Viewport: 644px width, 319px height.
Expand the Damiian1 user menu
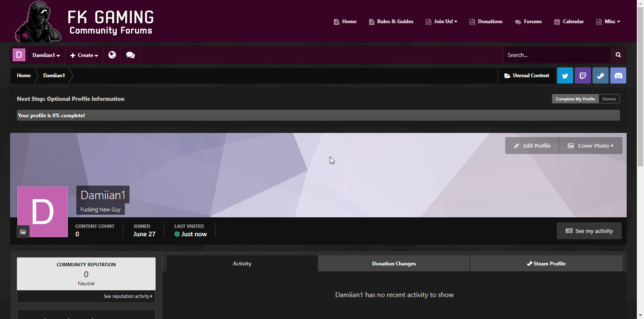coord(46,55)
